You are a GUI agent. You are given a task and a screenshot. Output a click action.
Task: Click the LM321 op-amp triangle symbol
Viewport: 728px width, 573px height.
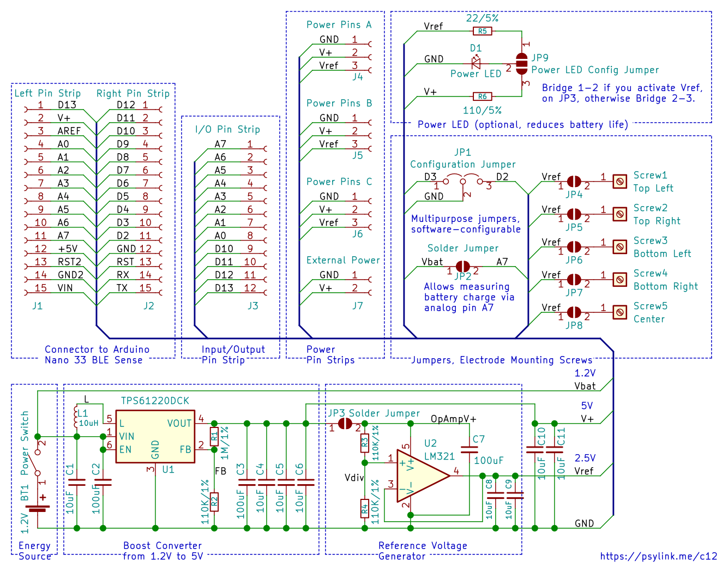(x=423, y=476)
